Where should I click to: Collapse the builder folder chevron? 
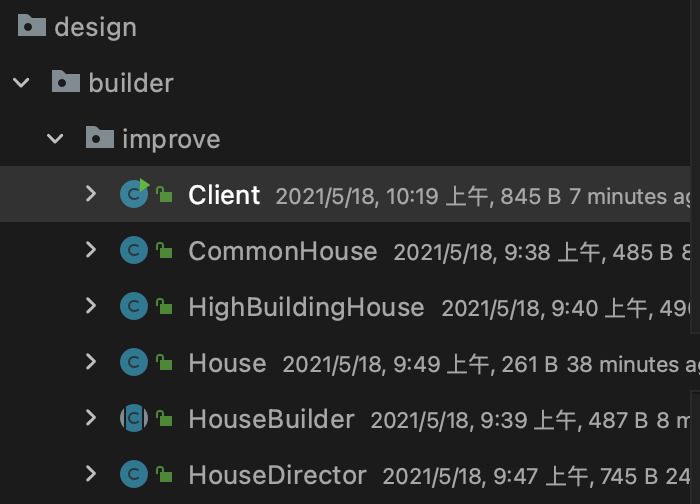21,82
